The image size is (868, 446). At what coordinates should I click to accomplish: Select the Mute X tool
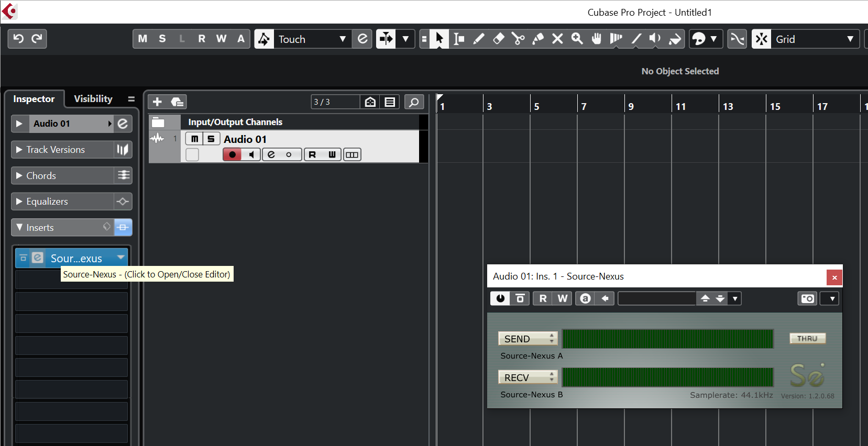pyautogui.click(x=557, y=39)
